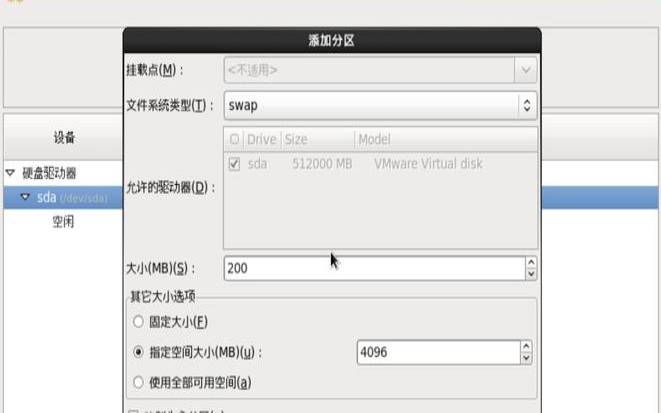Click the size (MB) field showing 200

[374, 268]
